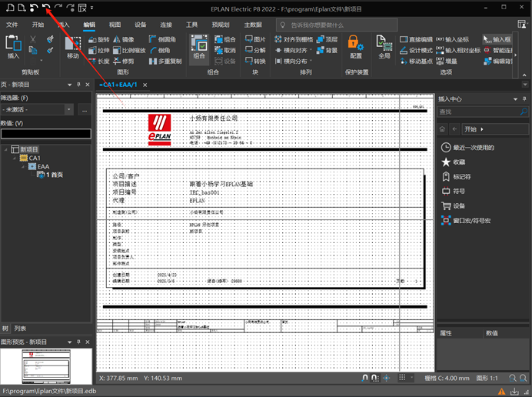The image size is (532, 397).
Task: Toggle crosshair snap icon in status bar
Action: coord(387,378)
